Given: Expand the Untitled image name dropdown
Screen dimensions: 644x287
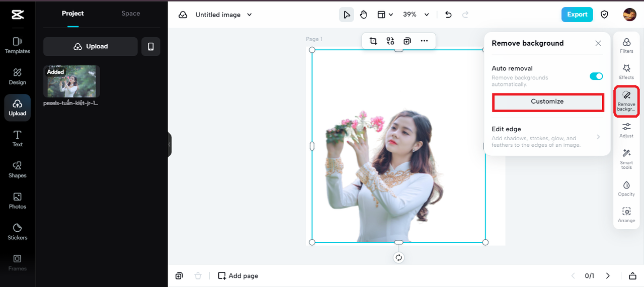Looking at the screenshot, I should [x=250, y=15].
